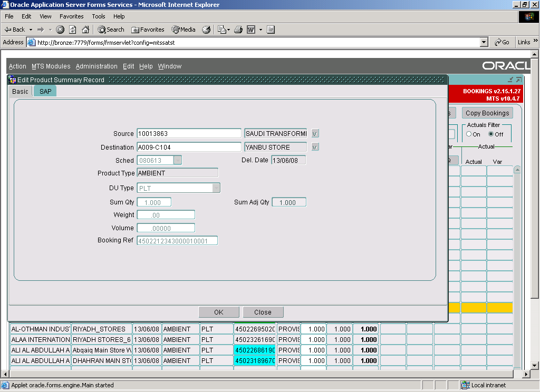This screenshot has width=540, height=392.
Task: Click the cyan cell 4502268619
Action: tap(255, 350)
